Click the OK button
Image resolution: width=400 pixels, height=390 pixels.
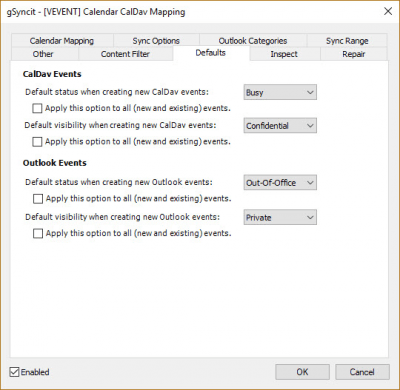pos(302,372)
